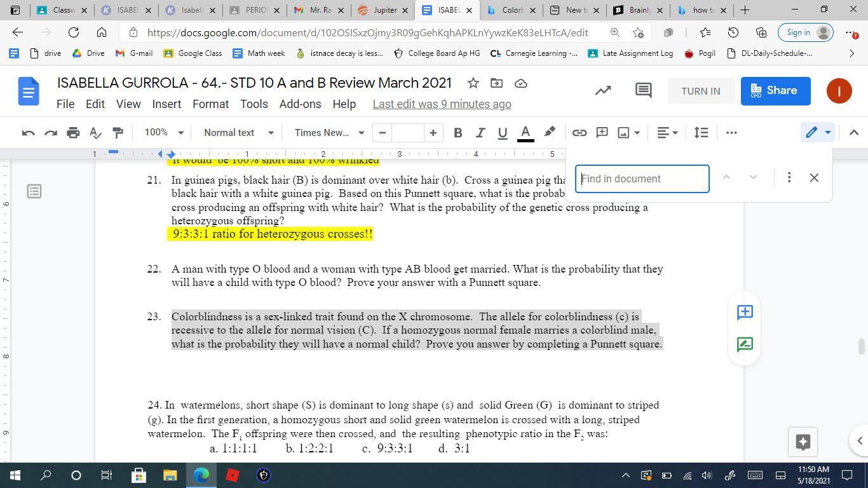Toggle bold formatting

(458, 132)
